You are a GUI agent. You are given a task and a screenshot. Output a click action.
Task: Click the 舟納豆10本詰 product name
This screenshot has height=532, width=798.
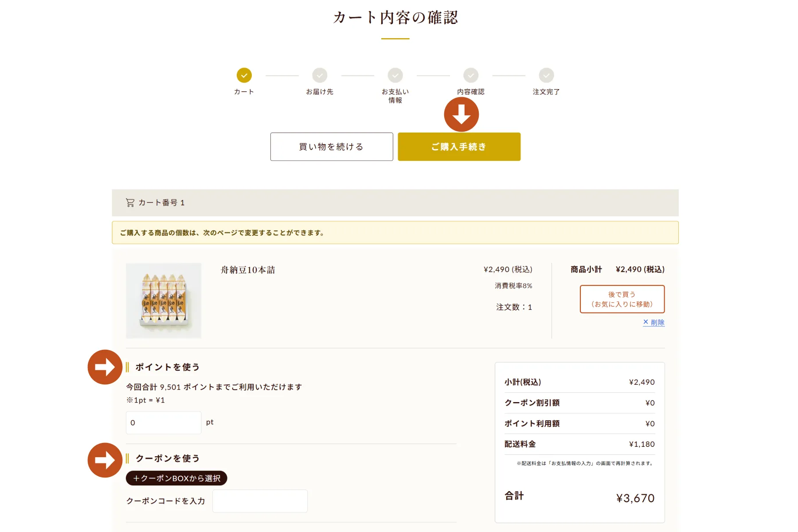(248, 270)
